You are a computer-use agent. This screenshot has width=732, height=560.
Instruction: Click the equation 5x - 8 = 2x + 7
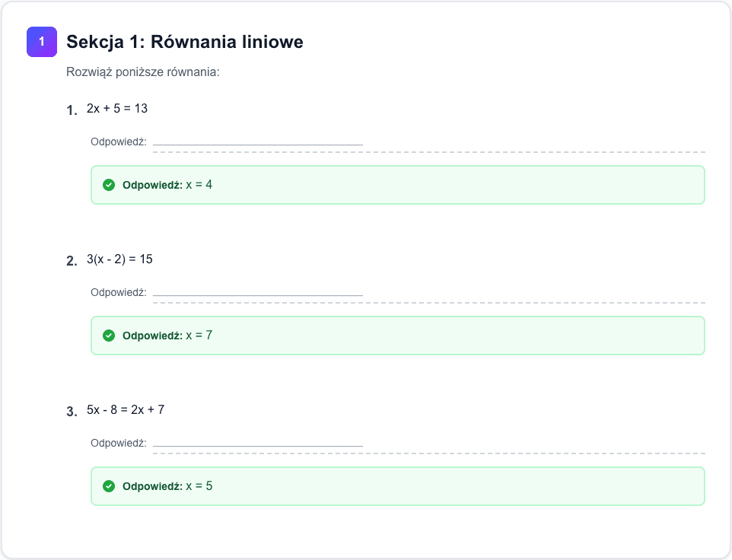pyautogui.click(x=126, y=409)
